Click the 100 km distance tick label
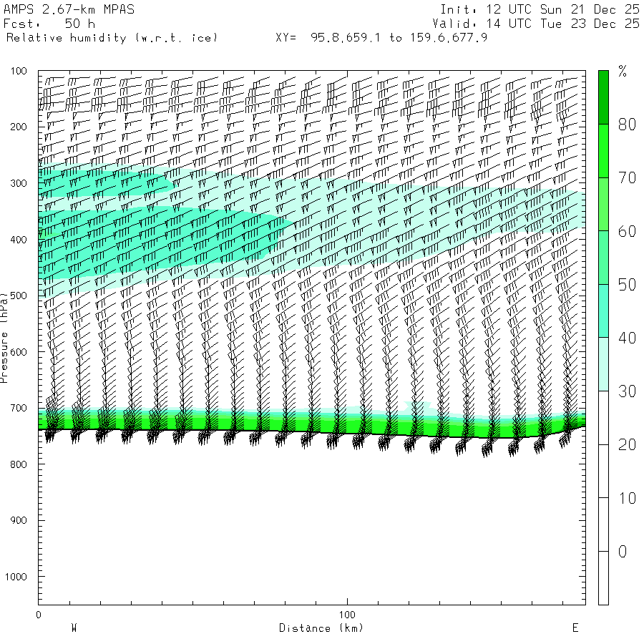 point(347,615)
